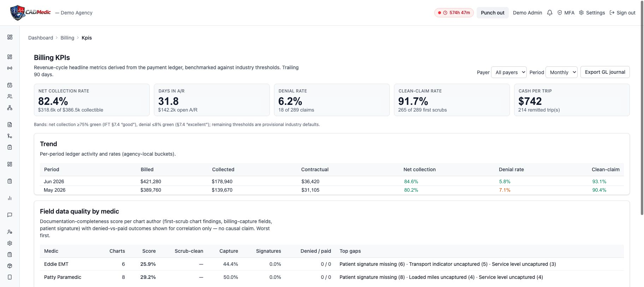Image resolution: width=644 pixels, height=287 pixels.
Task: Go to Billing in the breadcrumb
Action: [x=67, y=38]
